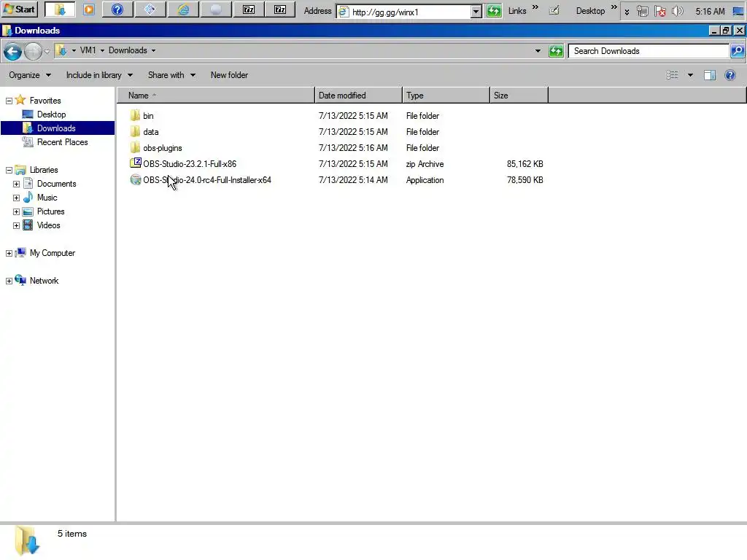Expand the Videos library node
747x560 pixels.
(16, 225)
